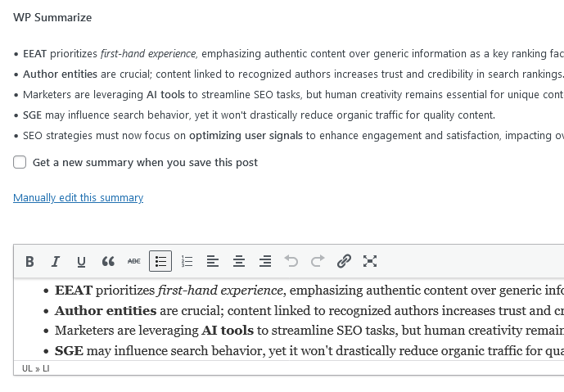564x392 pixels.
Task: Apply italic formatting with the I icon
Action: pyautogui.click(x=56, y=261)
